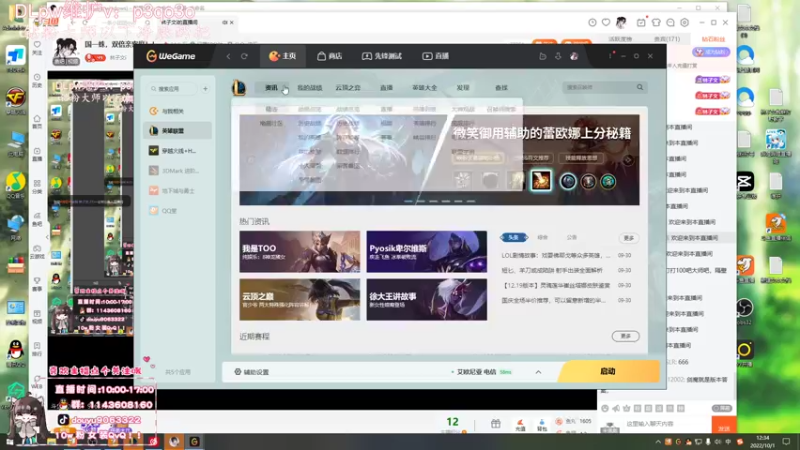The width and height of the screenshot is (800, 450).
Task: Open the Windows notification center
Action: click(787, 441)
